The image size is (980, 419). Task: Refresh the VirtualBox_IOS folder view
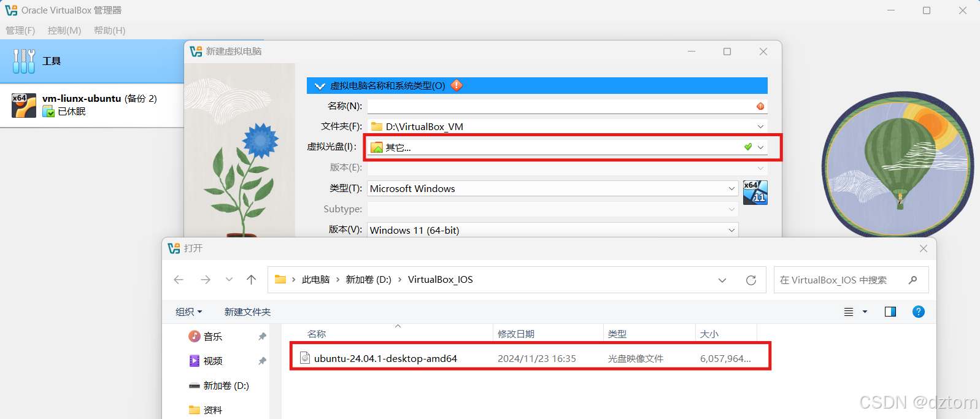pyautogui.click(x=751, y=280)
